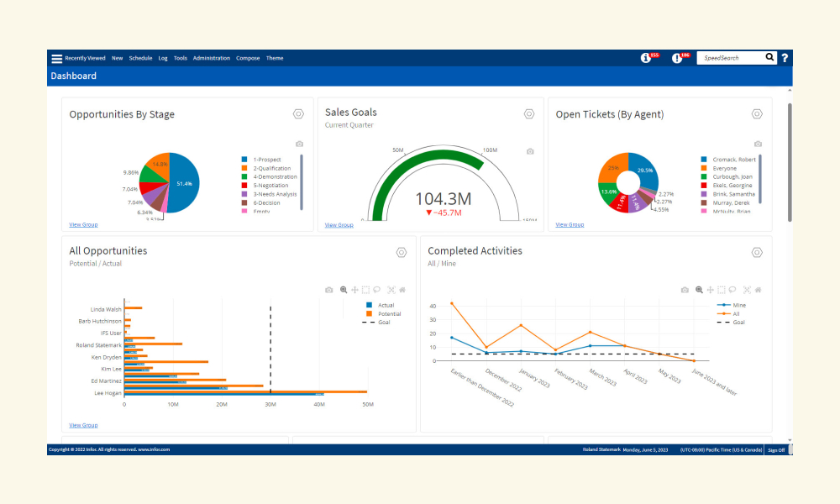Open settings gear for All Opportunities widget
The height and width of the screenshot is (504, 840).
pos(402,252)
